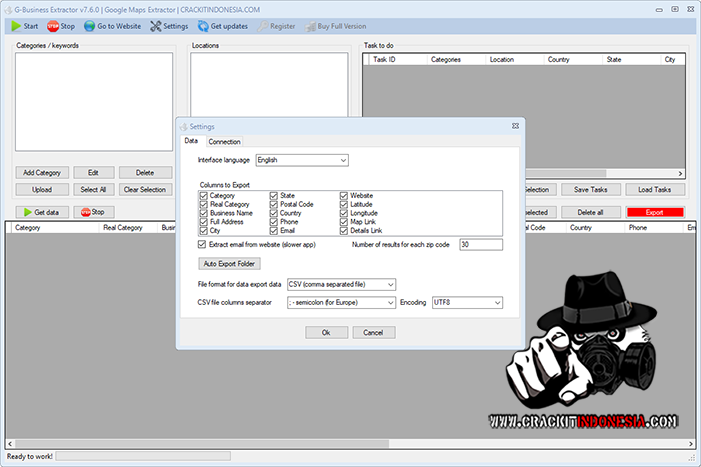
Task: Click the Auto Export Folder button
Action: pyautogui.click(x=229, y=264)
